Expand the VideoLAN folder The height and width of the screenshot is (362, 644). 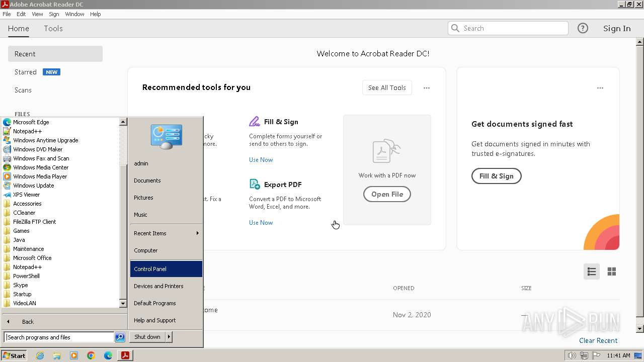24,303
